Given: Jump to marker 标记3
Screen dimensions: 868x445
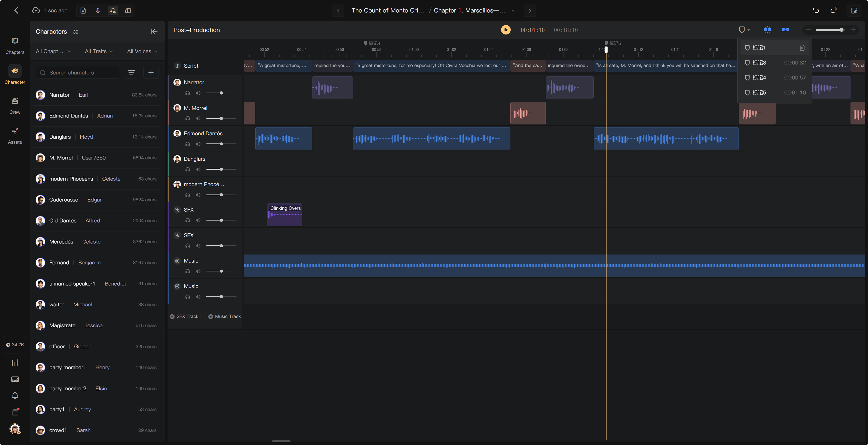Looking at the screenshot, I should [775, 63].
